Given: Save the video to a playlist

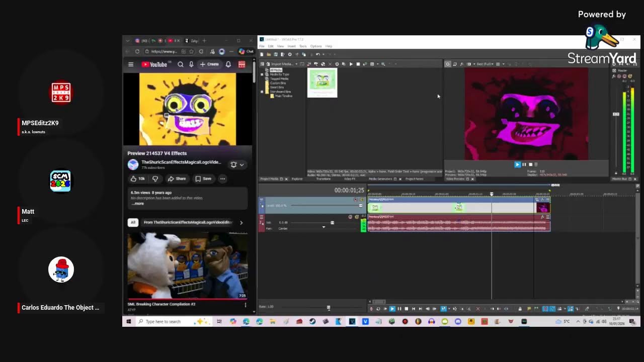Looking at the screenshot, I should tap(203, 178).
